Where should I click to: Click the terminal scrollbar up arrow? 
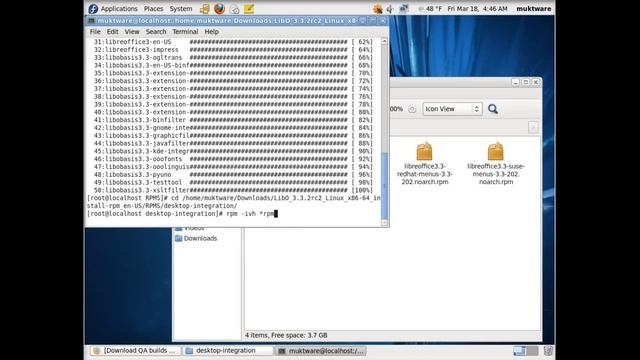click(384, 41)
